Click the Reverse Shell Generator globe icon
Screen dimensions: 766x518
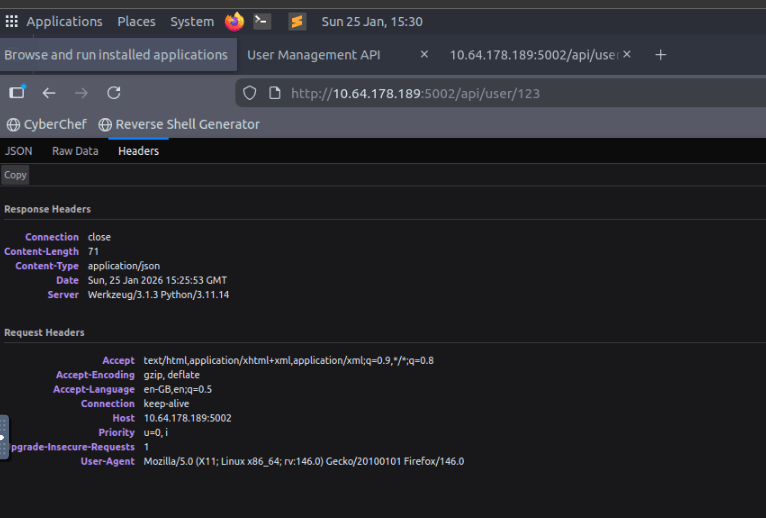[105, 125]
